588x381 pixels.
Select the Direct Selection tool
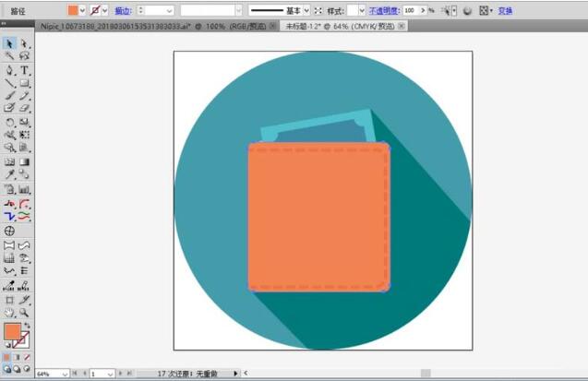point(24,43)
